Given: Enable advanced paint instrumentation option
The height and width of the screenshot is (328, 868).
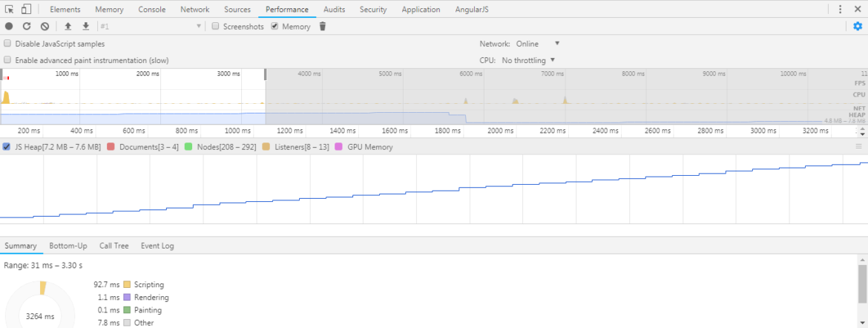Looking at the screenshot, I should click(x=7, y=60).
